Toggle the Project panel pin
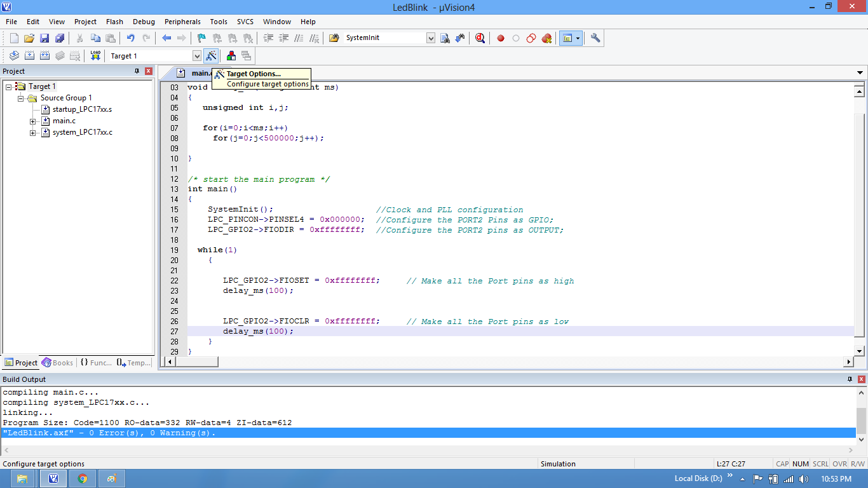 pyautogui.click(x=137, y=71)
